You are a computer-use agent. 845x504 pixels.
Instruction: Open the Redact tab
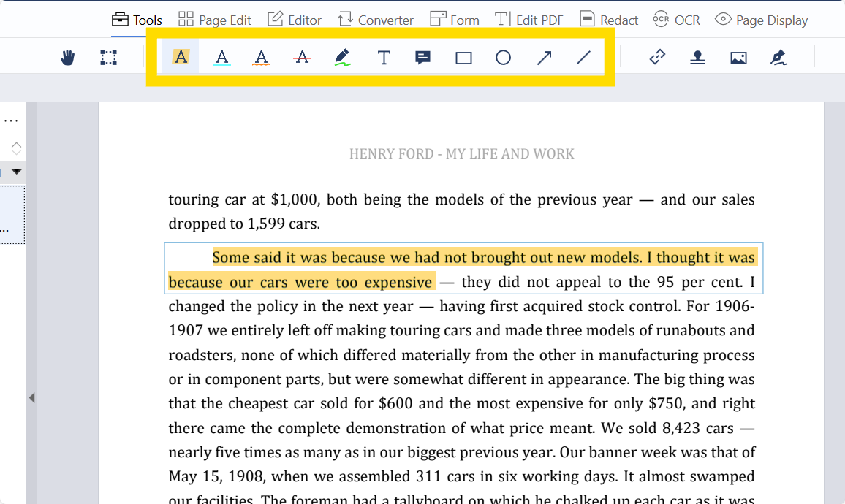[x=609, y=20]
